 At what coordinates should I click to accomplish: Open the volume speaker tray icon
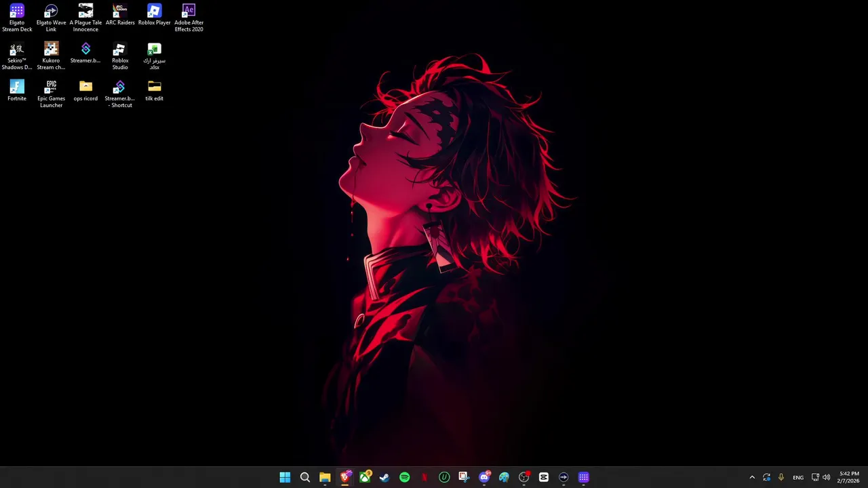826,477
